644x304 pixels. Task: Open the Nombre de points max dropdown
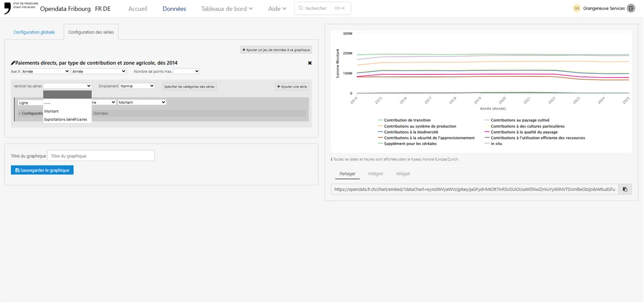tap(187, 71)
